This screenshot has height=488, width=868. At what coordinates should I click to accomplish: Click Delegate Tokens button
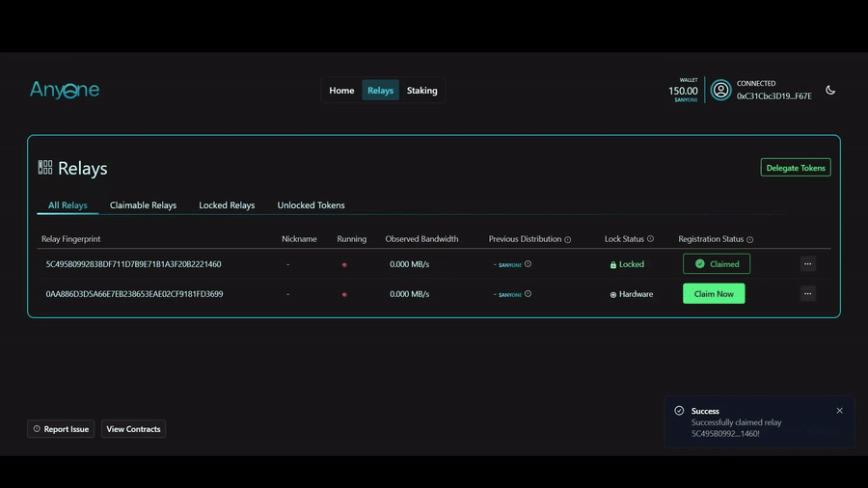[796, 168]
